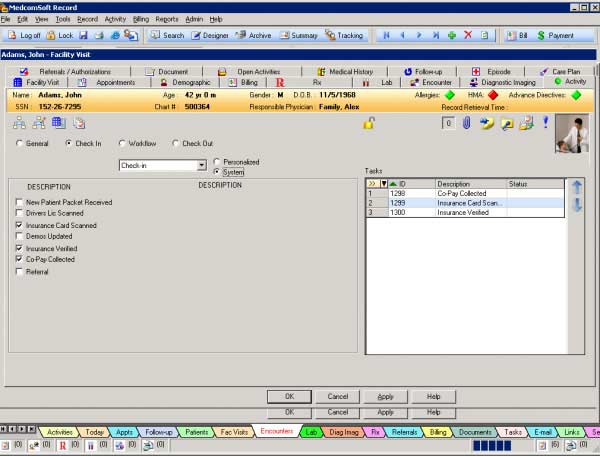This screenshot has height=456, width=600.
Task: Open the File menu
Action: [x=6, y=19]
